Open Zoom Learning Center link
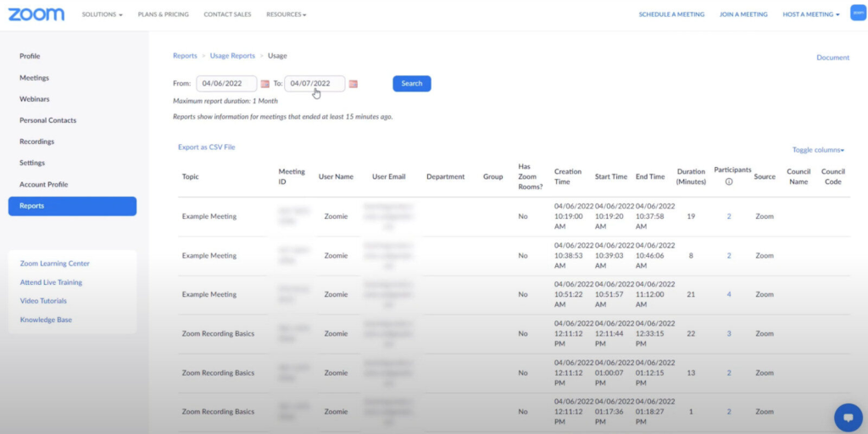The image size is (868, 434). coord(54,264)
